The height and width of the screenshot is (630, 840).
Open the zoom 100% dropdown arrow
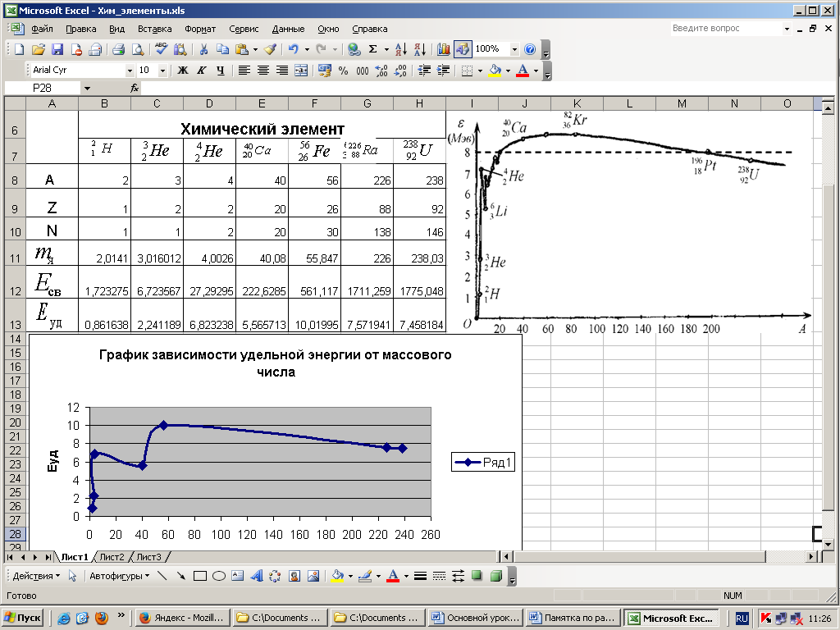514,49
